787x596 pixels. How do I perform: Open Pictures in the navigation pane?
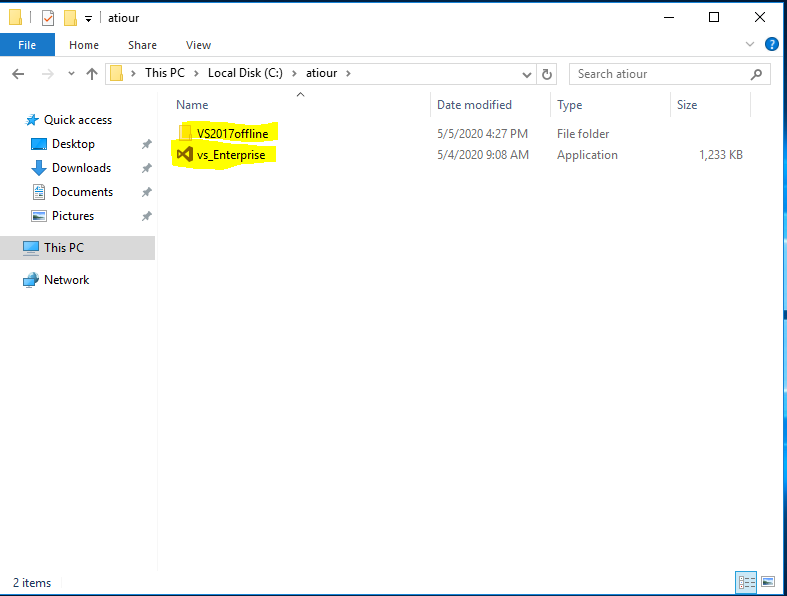pos(73,216)
